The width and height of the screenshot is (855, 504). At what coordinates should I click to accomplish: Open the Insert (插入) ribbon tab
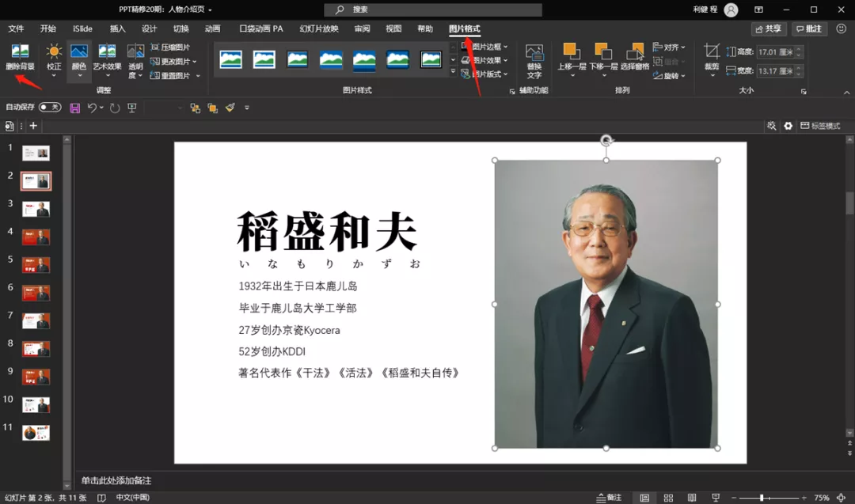point(117,28)
